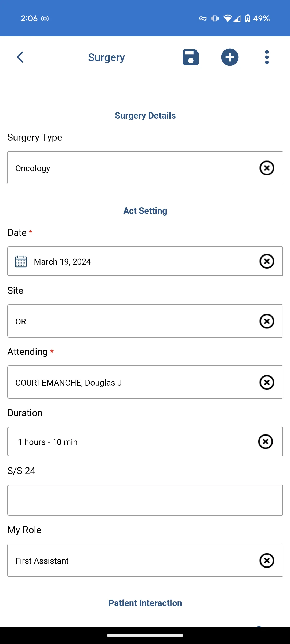Screen dimensions: 290x644
Task: Tap the empty S/S 24 field
Action: pos(145,500)
